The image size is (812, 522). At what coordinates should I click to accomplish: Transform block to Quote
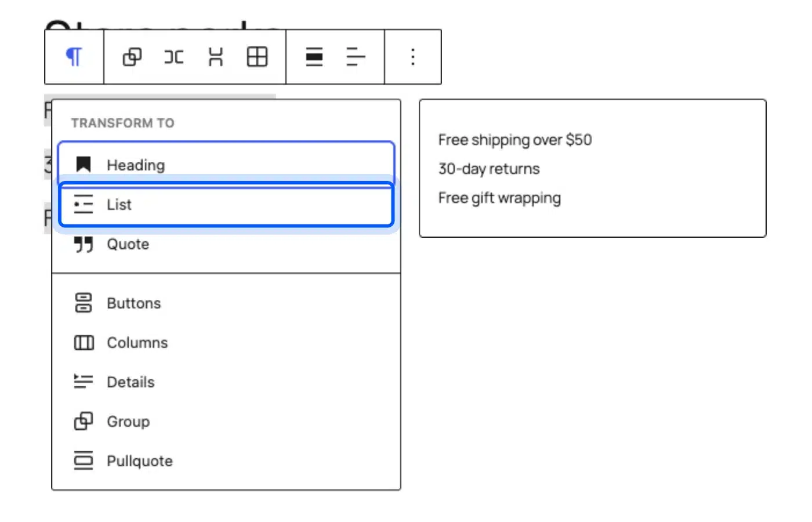[x=226, y=244]
